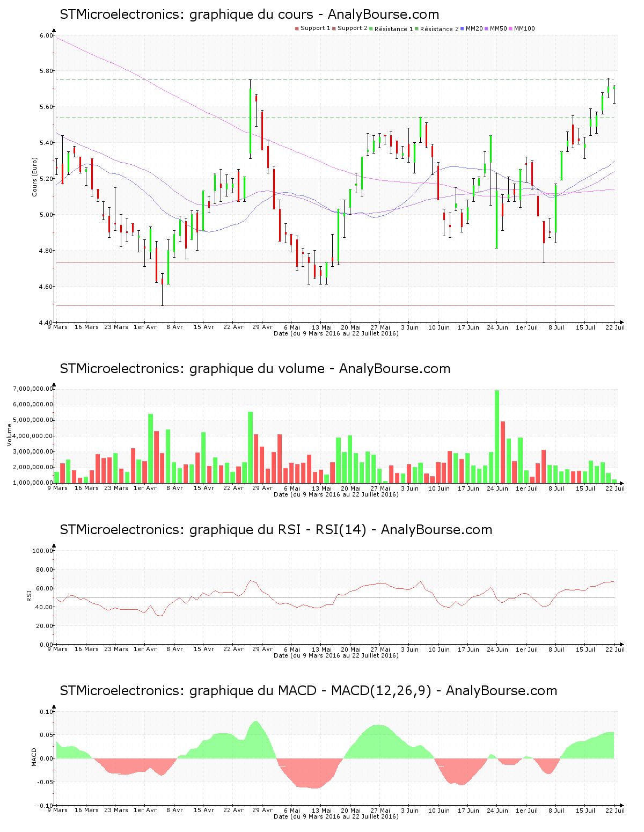Click the 20.00 value on RSI axis
This screenshot has width=644, height=832.
point(45,626)
